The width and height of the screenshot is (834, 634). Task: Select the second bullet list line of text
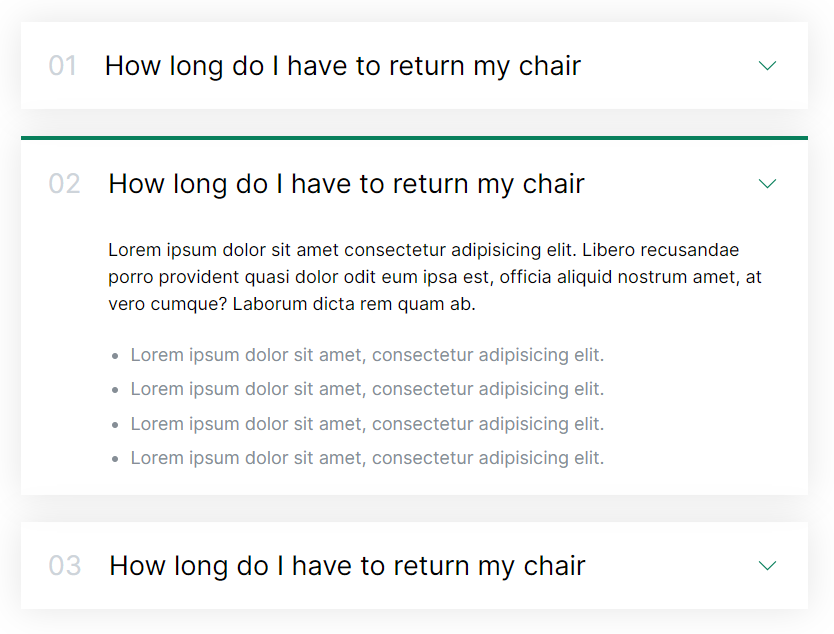tap(367, 389)
